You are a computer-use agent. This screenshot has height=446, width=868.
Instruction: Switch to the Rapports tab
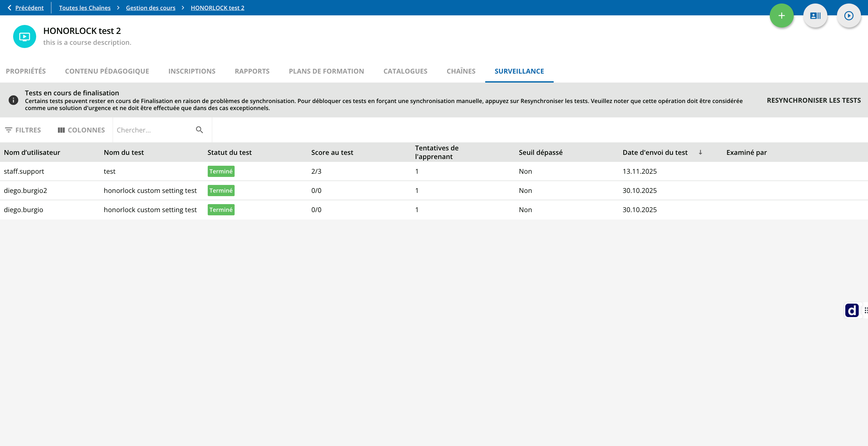[x=252, y=71]
